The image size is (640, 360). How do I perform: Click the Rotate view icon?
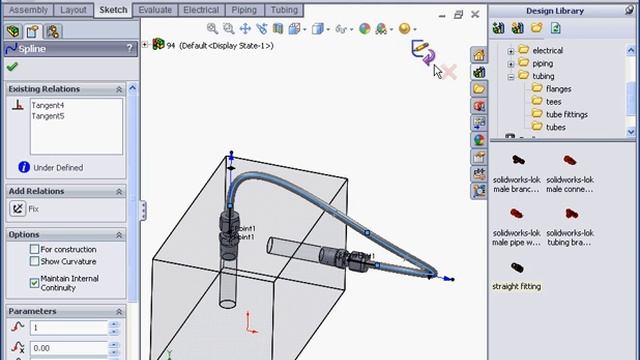[x=261, y=29]
